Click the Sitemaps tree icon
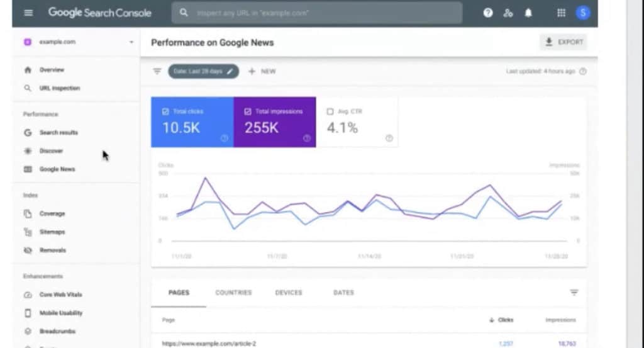The height and width of the screenshot is (348, 644). (x=28, y=232)
